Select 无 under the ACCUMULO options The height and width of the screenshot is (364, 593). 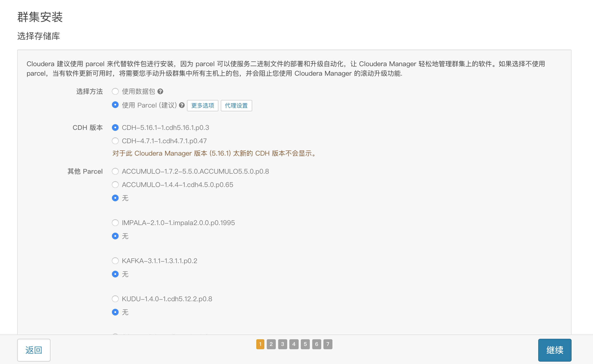(115, 198)
